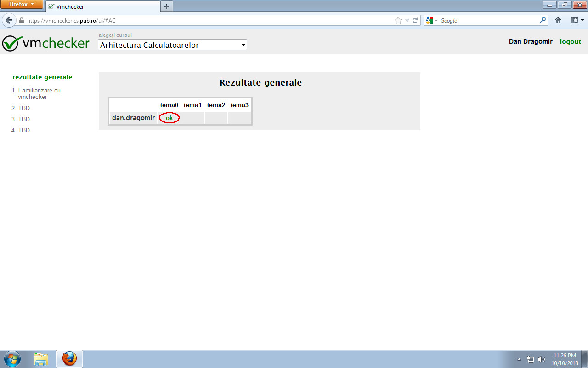Image resolution: width=588 pixels, height=368 pixels.
Task: Open the 'alegeți cursul' course dropdown
Action: click(x=172, y=45)
